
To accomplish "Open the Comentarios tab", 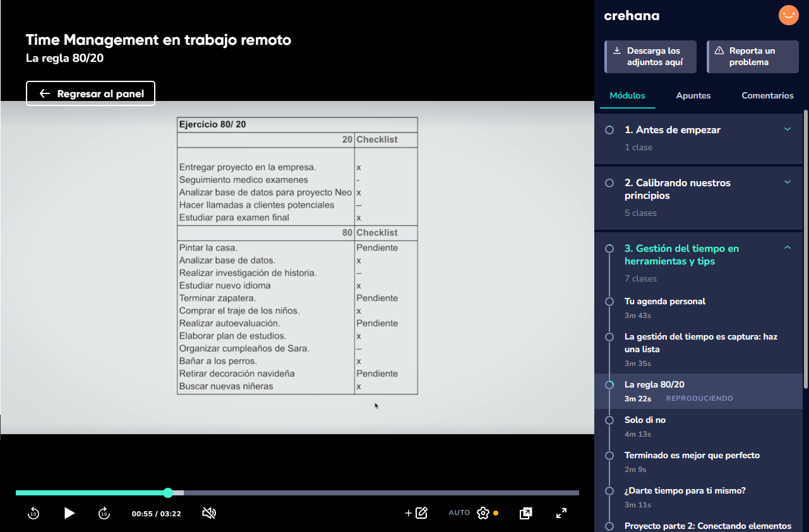I will pyautogui.click(x=767, y=95).
